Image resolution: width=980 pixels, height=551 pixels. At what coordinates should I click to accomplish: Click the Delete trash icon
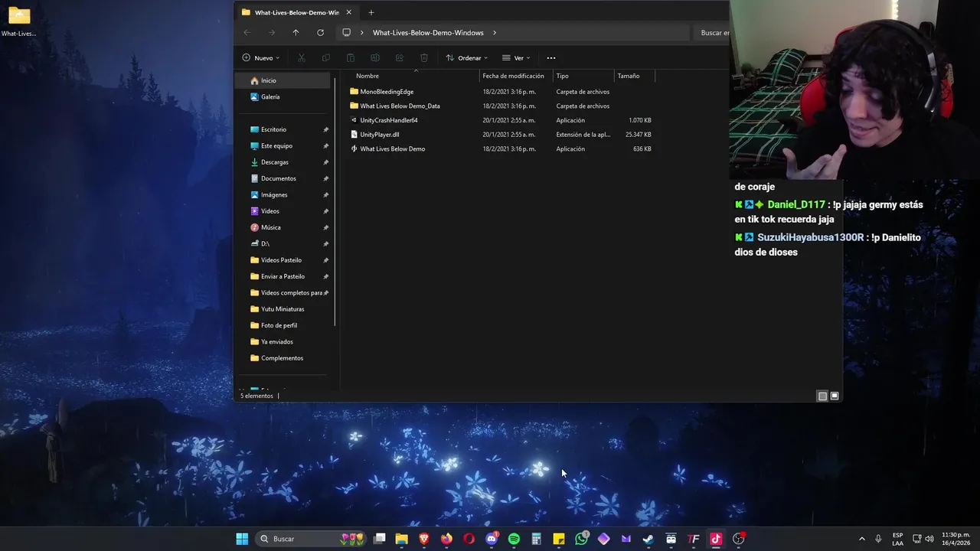(424, 58)
